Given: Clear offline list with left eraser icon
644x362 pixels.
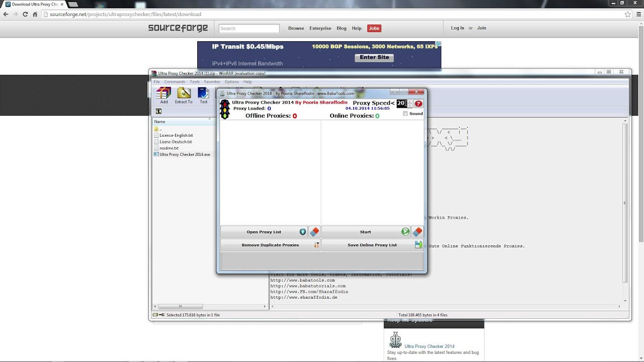Looking at the screenshot, I should coord(314,232).
